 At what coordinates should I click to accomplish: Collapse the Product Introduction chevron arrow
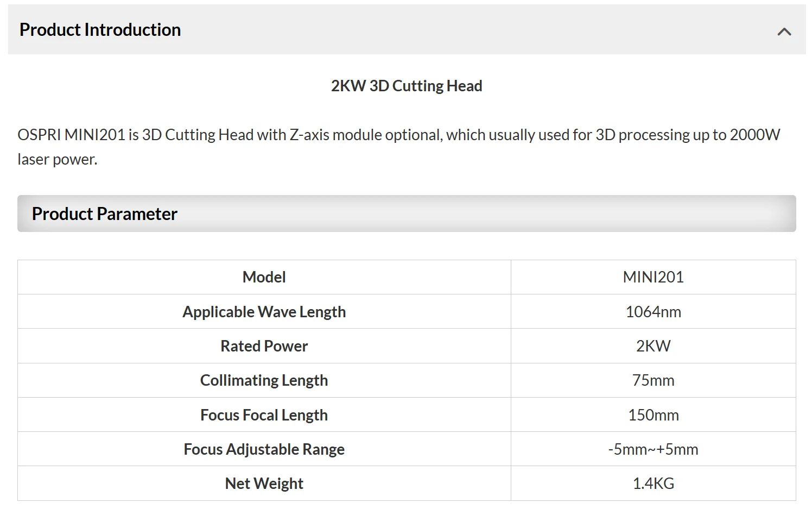(x=784, y=32)
